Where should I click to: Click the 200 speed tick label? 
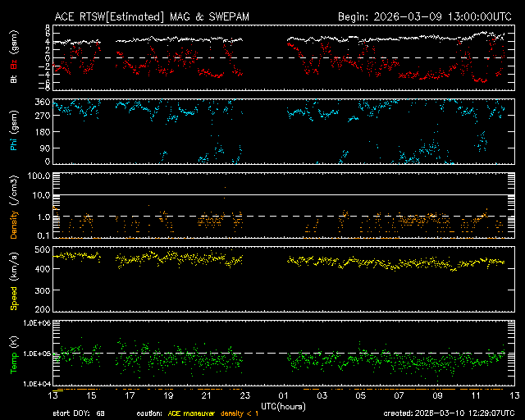click(x=43, y=308)
